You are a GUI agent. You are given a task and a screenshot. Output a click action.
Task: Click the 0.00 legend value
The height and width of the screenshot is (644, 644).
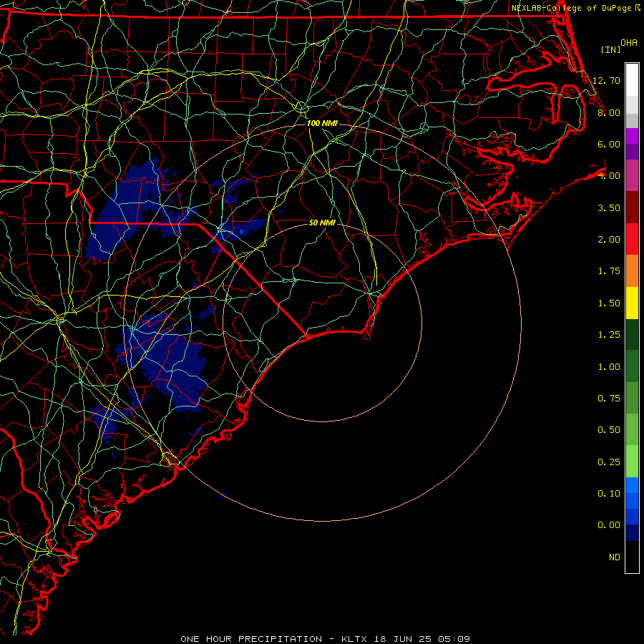coord(609,525)
